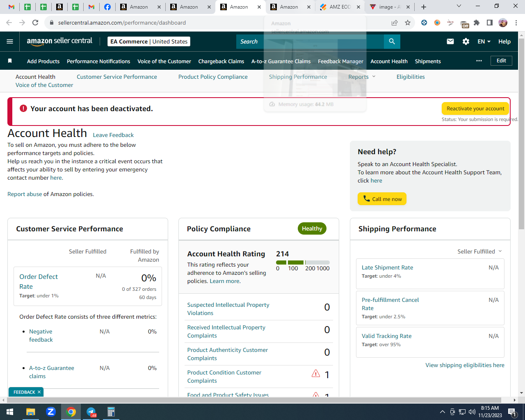Screen dimensions: 525x420
Task: Click the Reactivate your account button
Action: [475, 108]
